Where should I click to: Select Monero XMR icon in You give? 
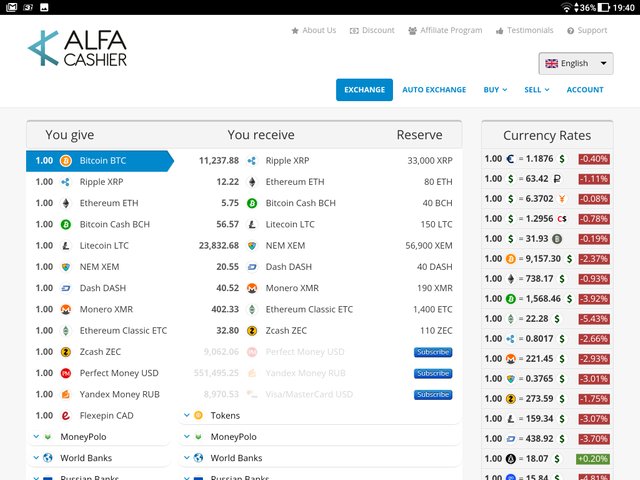pyautogui.click(x=66, y=309)
